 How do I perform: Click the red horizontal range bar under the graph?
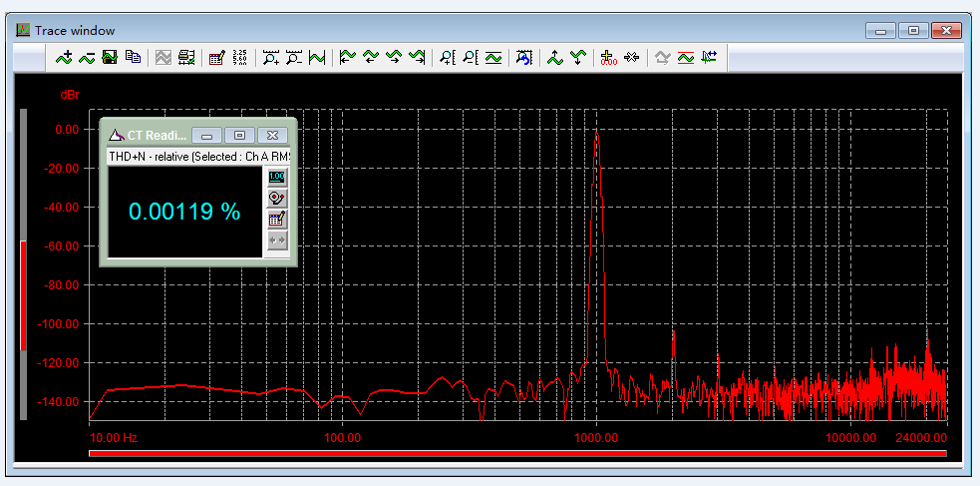pyautogui.click(x=517, y=453)
